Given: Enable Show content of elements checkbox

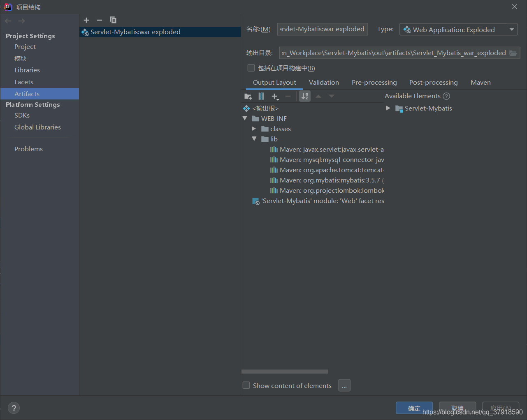Looking at the screenshot, I should pos(246,385).
